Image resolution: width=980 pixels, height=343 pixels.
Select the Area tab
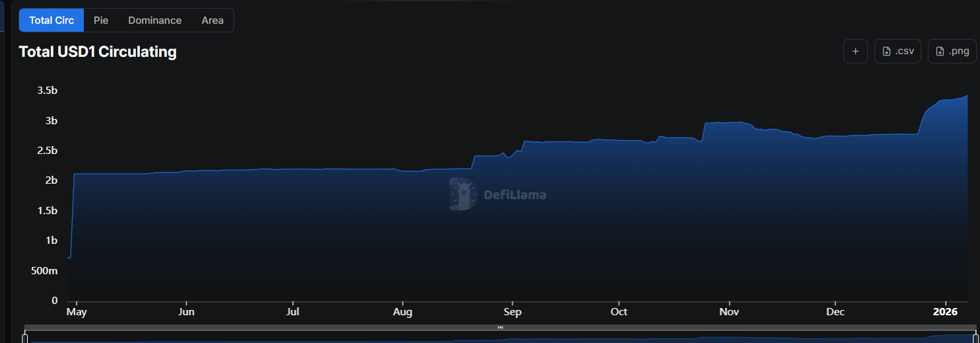212,20
